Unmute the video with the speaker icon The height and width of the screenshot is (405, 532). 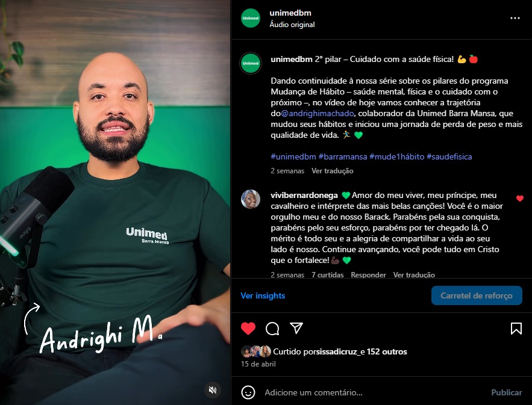(x=213, y=390)
